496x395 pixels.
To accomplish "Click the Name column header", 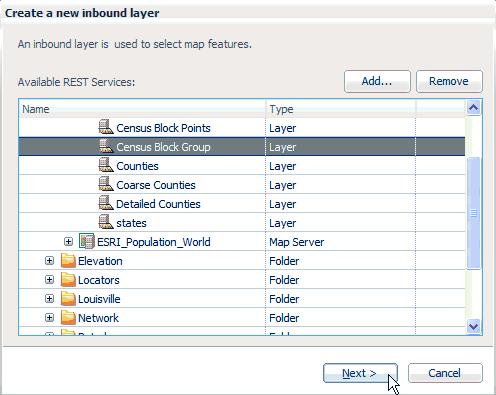I will pyautogui.click(x=142, y=109).
